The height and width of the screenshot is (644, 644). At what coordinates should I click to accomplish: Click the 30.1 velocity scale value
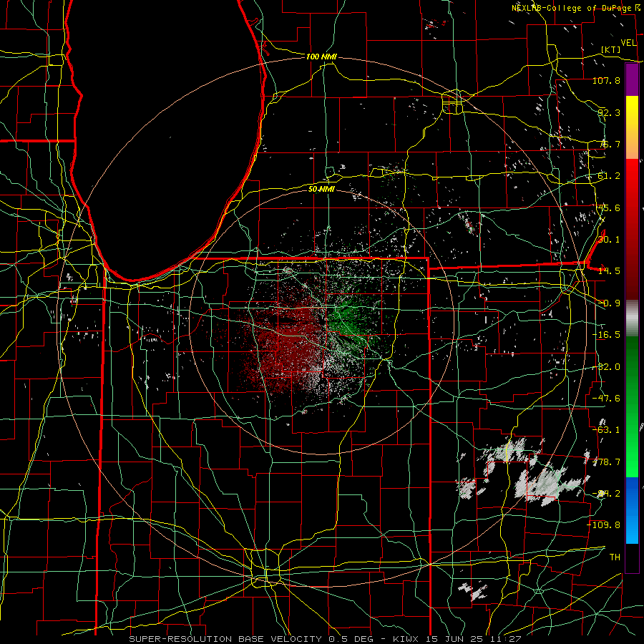point(609,240)
